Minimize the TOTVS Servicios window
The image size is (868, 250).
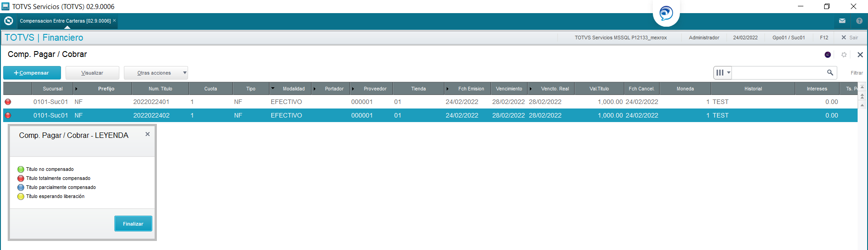click(801, 6)
